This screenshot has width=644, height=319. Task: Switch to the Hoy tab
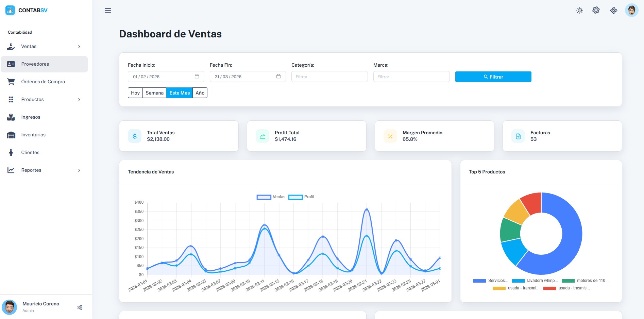tap(135, 93)
